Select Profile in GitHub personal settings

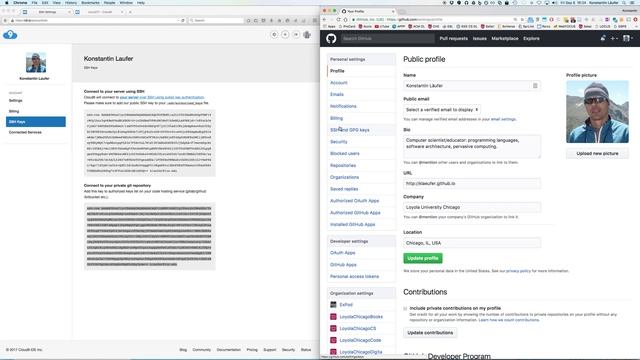[361, 71]
